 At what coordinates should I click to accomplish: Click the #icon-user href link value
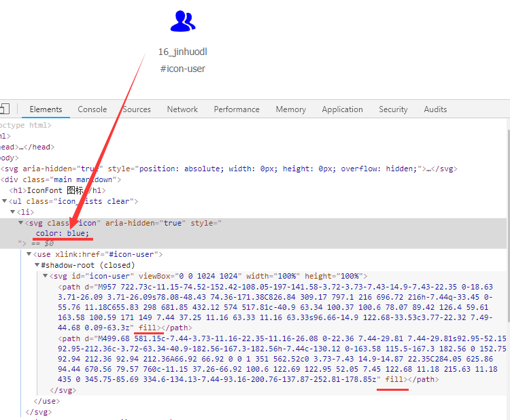click(133, 254)
